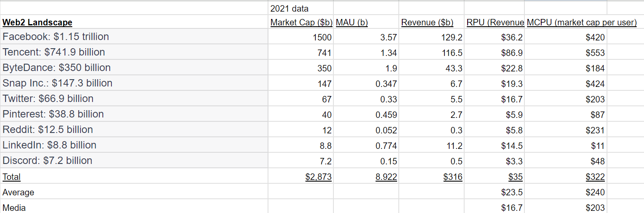Click the $203 MCPU in Twitter row
This screenshot has width=644, height=213.
[x=595, y=99]
